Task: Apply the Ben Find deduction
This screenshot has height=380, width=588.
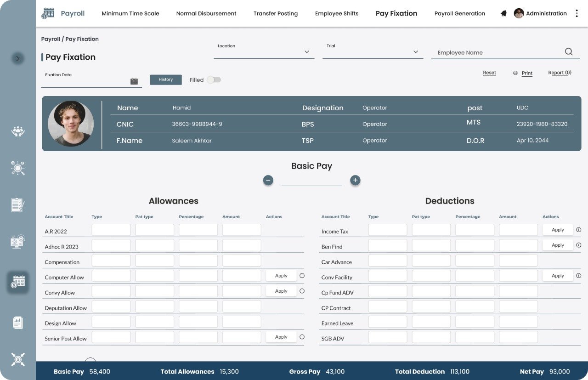Action: (x=558, y=245)
